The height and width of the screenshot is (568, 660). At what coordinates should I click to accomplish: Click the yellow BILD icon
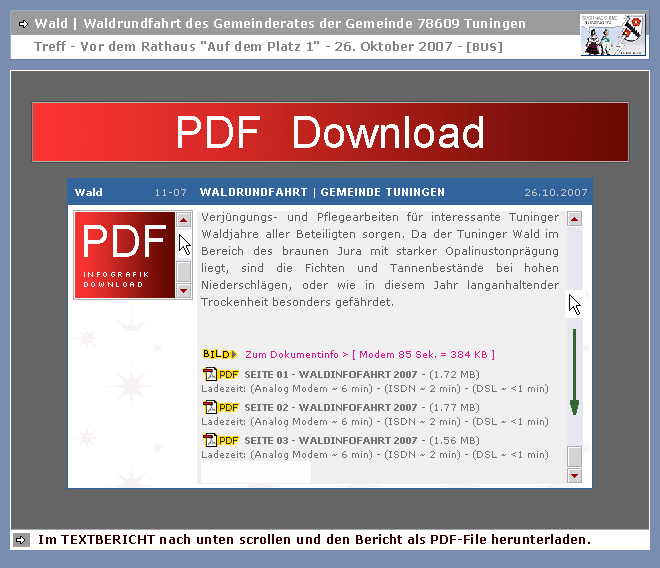point(219,354)
